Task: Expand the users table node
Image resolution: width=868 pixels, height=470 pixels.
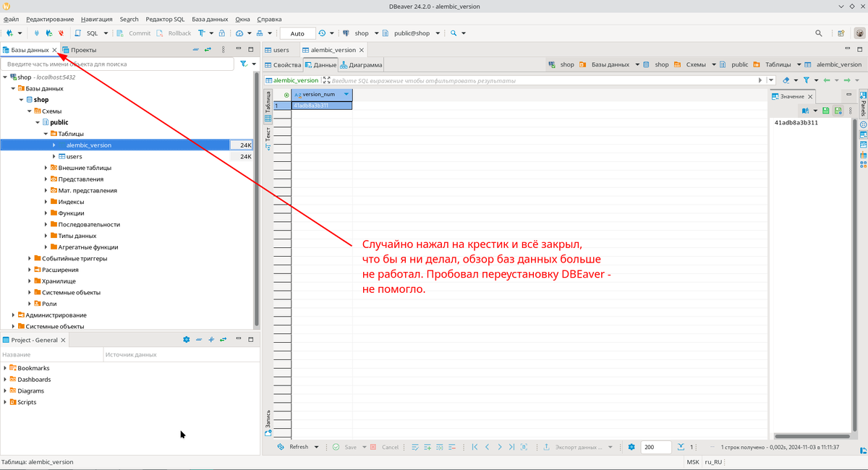Action: pyautogui.click(x=54, y=156)
